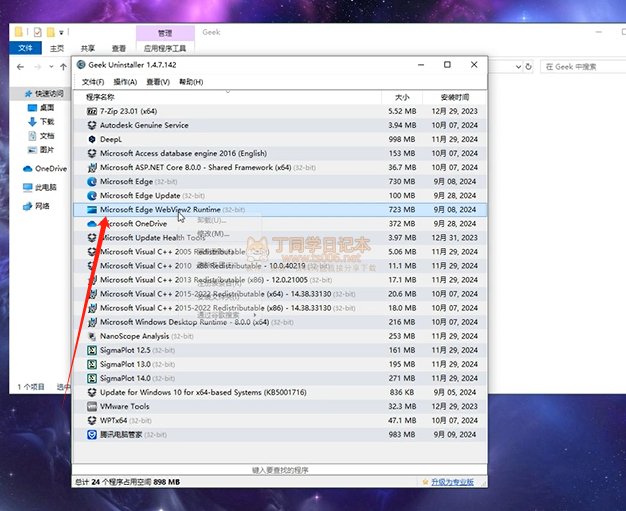Click the ASP.NET Core Shared Framework icon

92,167
